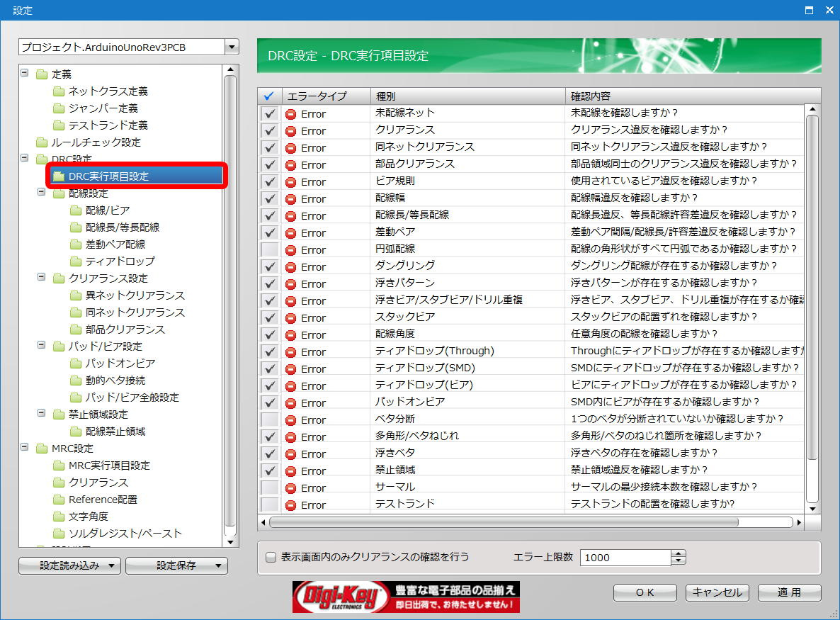The height and width of the screenshot is (620, 840).
Task: Collapse the 配線設定 tree node
Action: click(x=42, y=193)
